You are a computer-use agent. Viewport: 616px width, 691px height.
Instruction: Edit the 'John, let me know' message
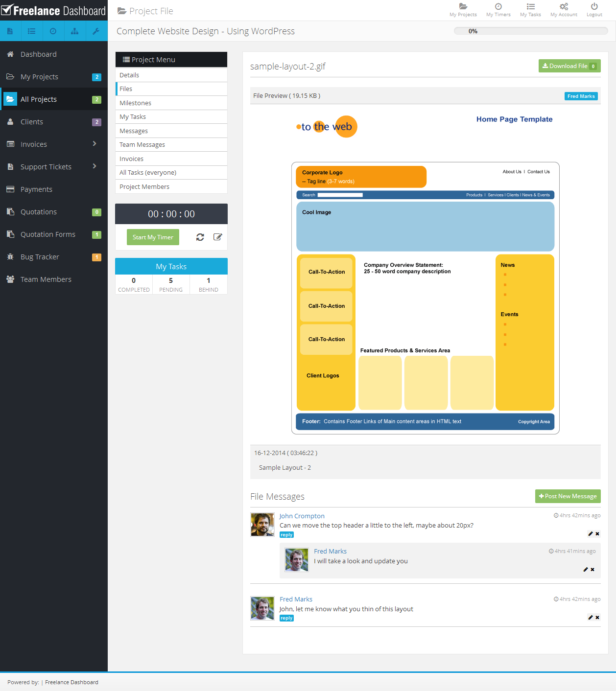tap(591, 618)
